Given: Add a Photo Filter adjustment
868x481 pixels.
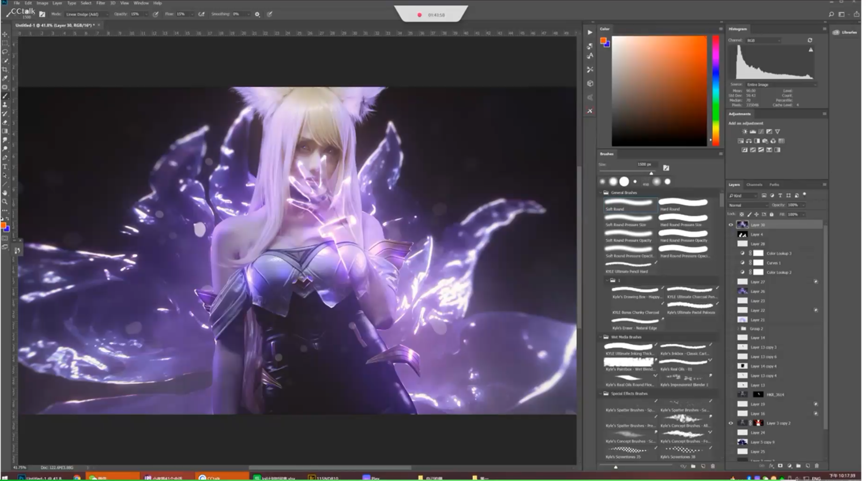Looking at the screenshot, I should click(x=765, y=141).
